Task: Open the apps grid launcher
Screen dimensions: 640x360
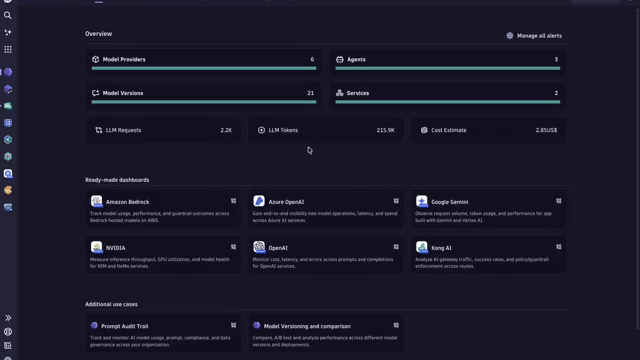Action: 8,49
